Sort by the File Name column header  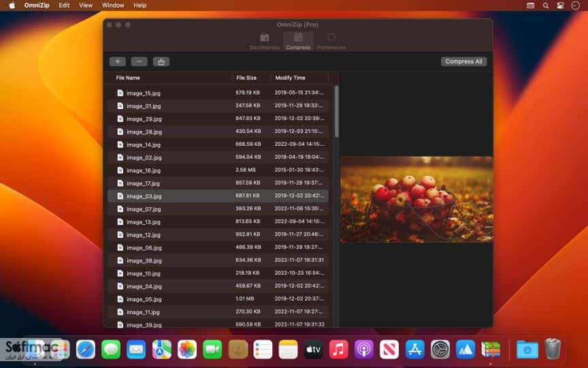[128, 78]
